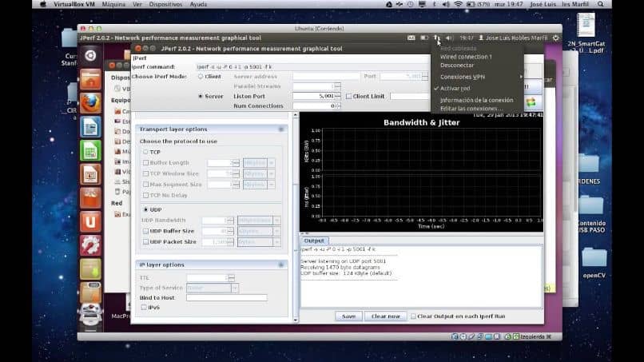Click the network indicator in Ubuntu panel
The height and width of the screenshot is (362, 644).
pyautogui.click(x=436, y=38)
